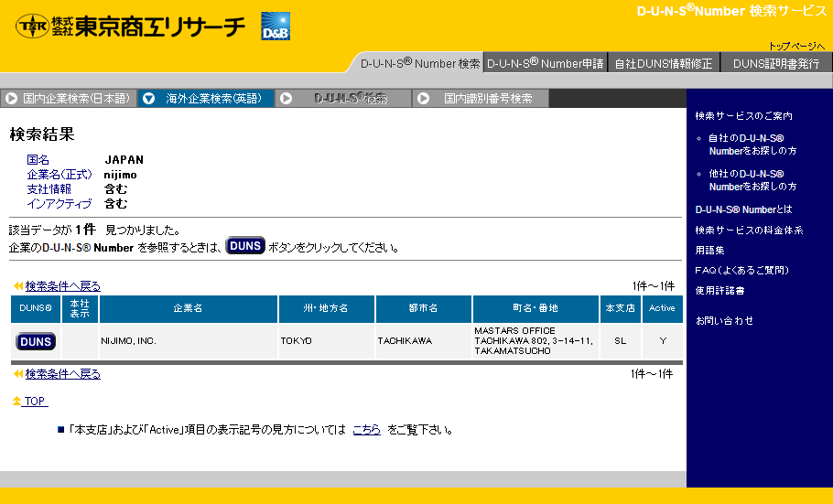The height and width of the screenshot is (504, 833).
Task: Click the 州・地方名 column header
Action: [x=326, y=308]
